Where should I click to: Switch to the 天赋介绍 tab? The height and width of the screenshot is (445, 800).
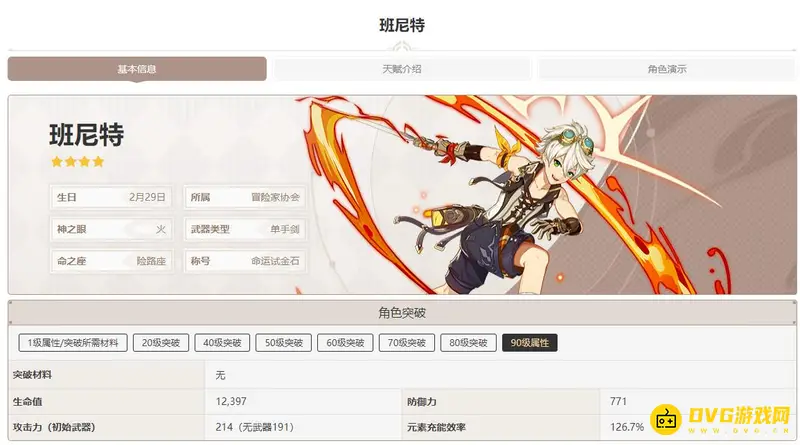pyautogui.click(x=402, y=69)
